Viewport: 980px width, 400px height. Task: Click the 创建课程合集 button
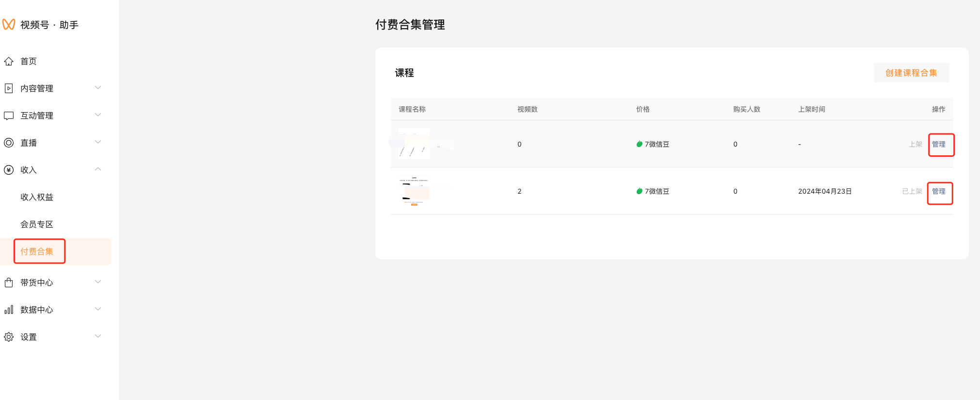point(911,73)
